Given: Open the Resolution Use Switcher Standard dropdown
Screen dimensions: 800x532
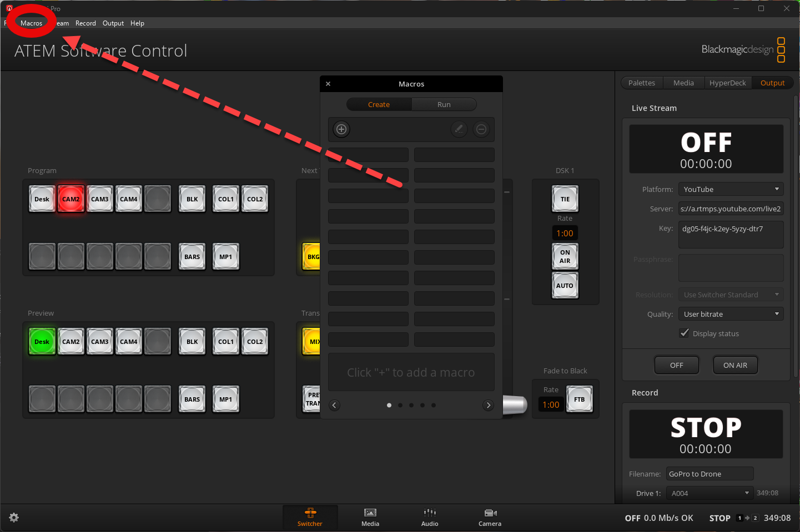Looking at the screenshot, I should [x=731, y=295].
